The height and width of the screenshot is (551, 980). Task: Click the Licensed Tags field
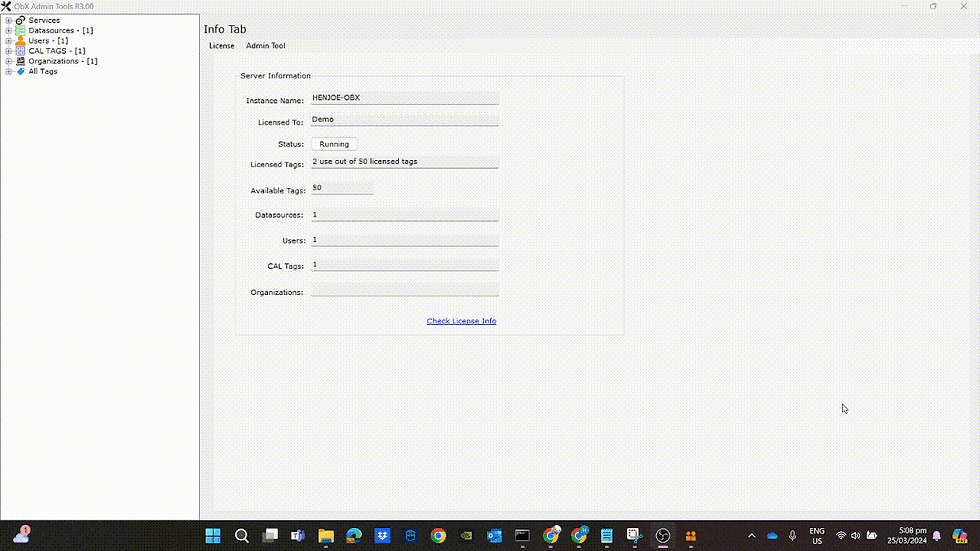[x=405, y=162]
